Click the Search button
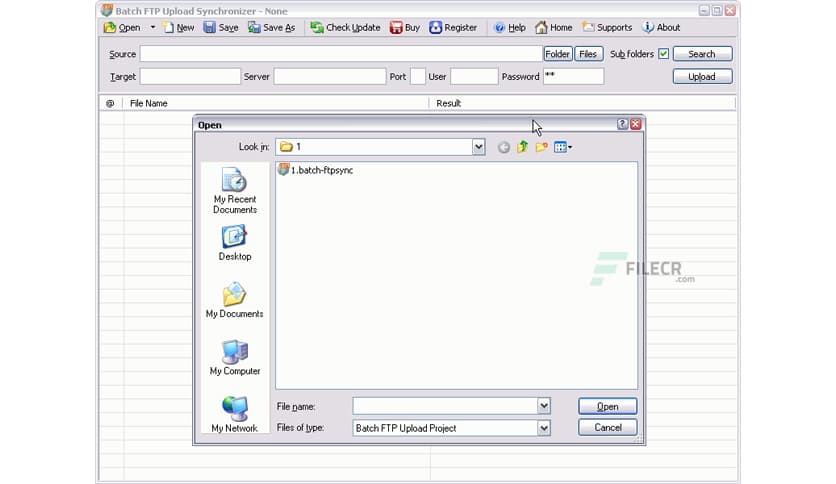 [703, 54]
